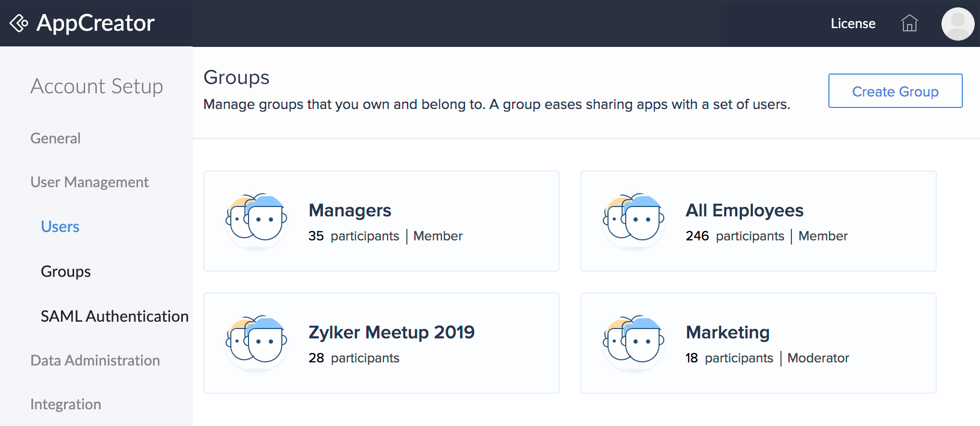Click the AppCreator logo icon
Screen dimensions: 980x426
coord(19,23)
